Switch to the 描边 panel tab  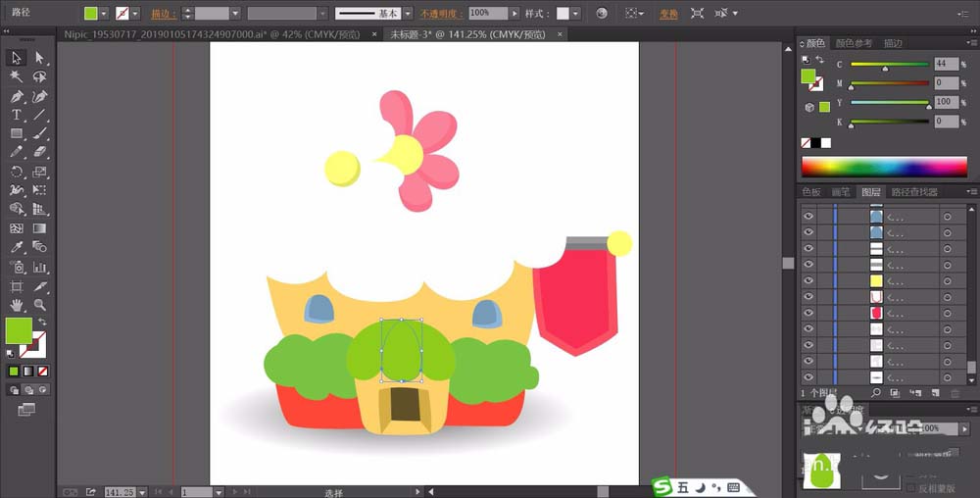point(893,43)
